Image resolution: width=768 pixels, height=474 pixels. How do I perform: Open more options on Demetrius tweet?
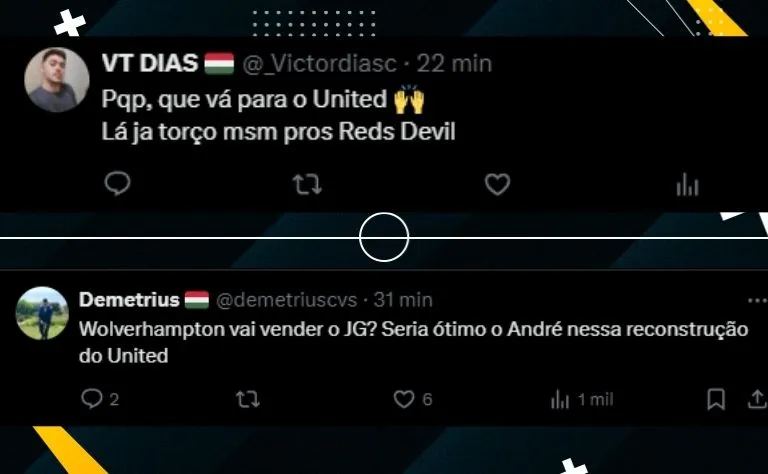(758, 300)
